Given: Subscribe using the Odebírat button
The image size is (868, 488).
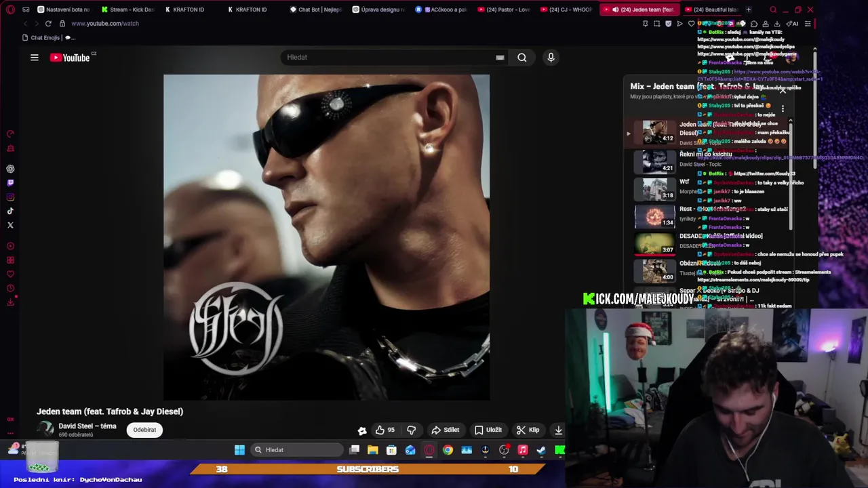Looking at the screenshot, I should pyautogui.click(x=144, y=430).
